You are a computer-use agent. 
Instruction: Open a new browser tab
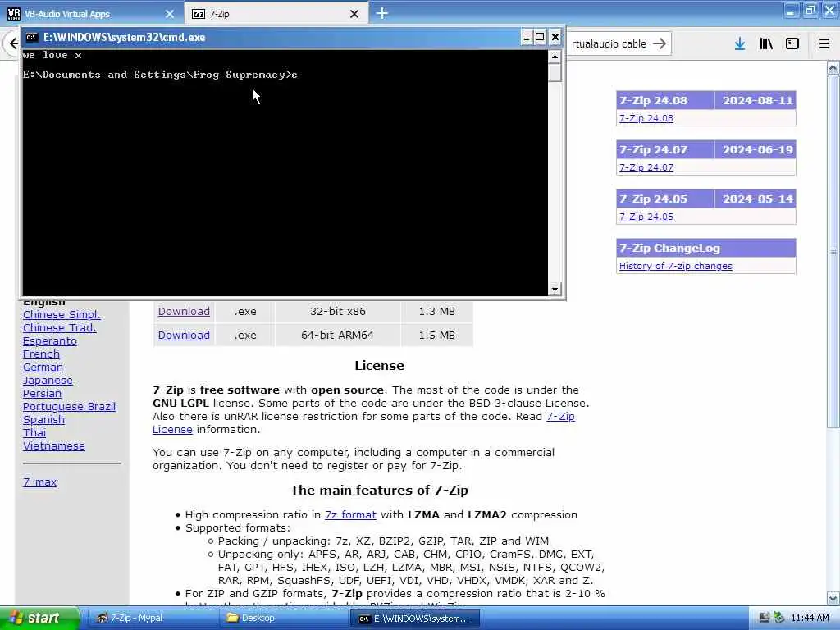(x=382, y=13)
